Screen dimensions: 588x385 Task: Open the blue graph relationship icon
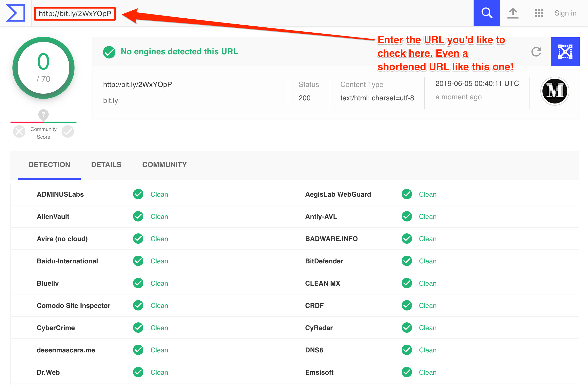(x=565, y=52)
